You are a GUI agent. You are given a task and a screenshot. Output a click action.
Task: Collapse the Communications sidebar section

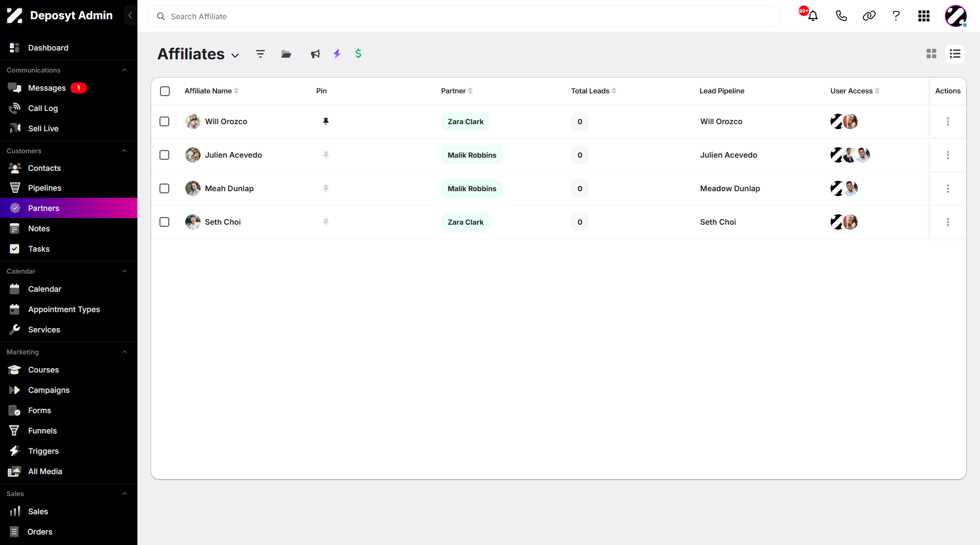125,70
